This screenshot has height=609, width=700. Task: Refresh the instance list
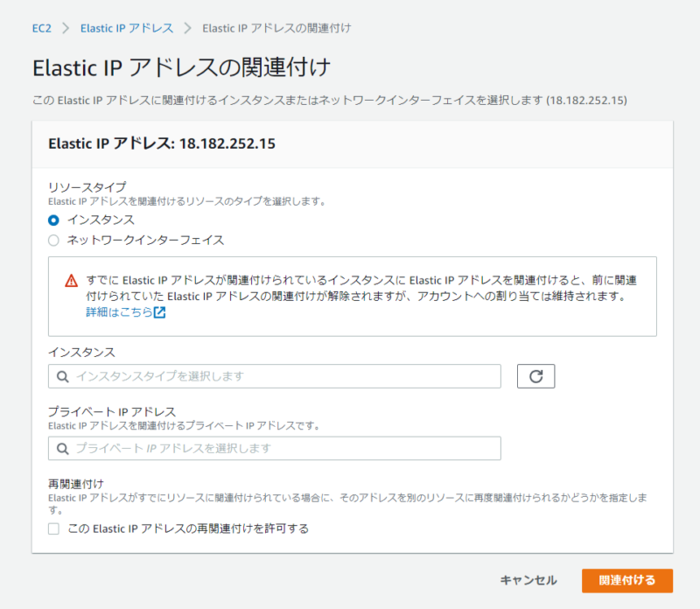point(535,376)
